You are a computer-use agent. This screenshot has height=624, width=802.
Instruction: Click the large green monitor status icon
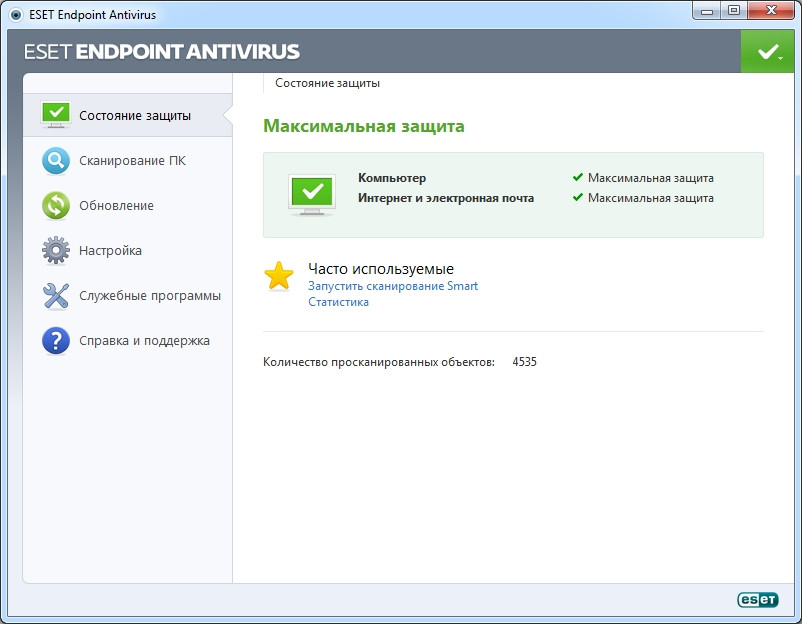312,194
